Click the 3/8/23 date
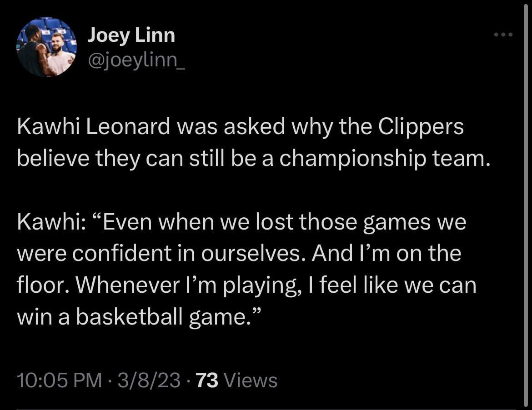The height and width of the screenshot is (410, 532). tap(149, 380)
